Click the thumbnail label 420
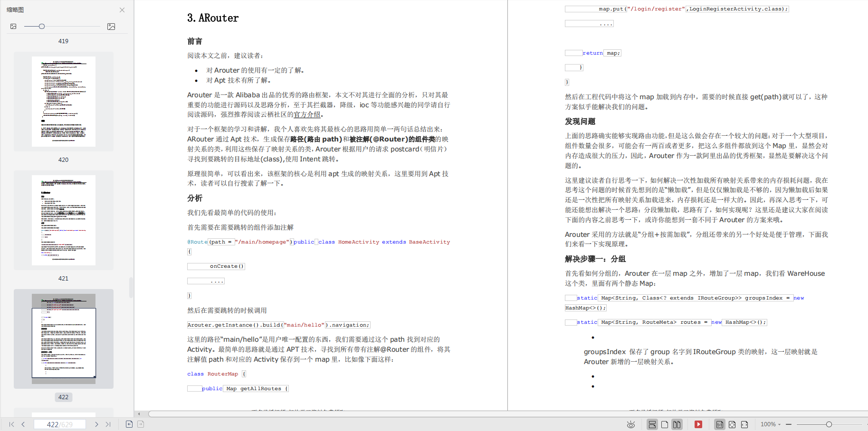 (63, 160)
